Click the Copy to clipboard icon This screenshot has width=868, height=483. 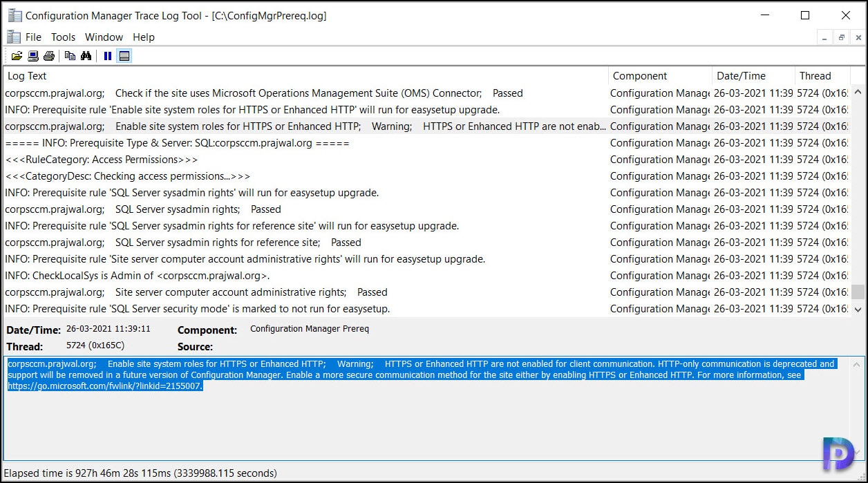coord(70,56)
